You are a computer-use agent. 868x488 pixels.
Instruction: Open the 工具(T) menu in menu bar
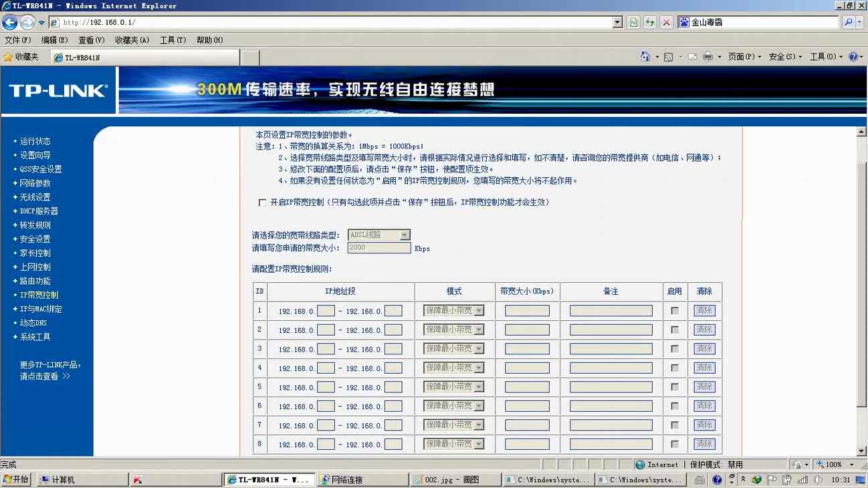(x=173, y=40)
